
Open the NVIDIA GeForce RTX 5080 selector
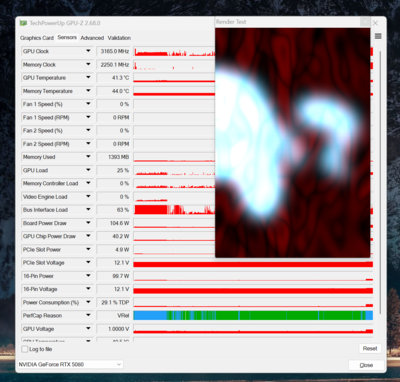point(70,364)
